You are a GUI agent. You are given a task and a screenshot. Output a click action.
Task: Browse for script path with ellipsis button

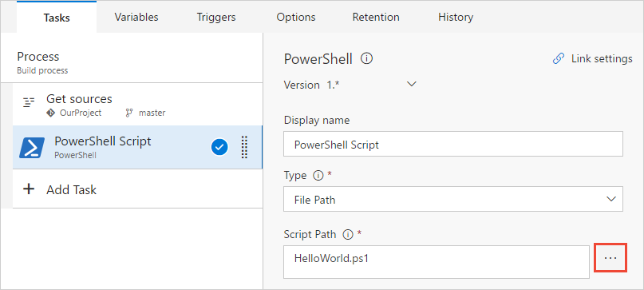pos(610,257)
